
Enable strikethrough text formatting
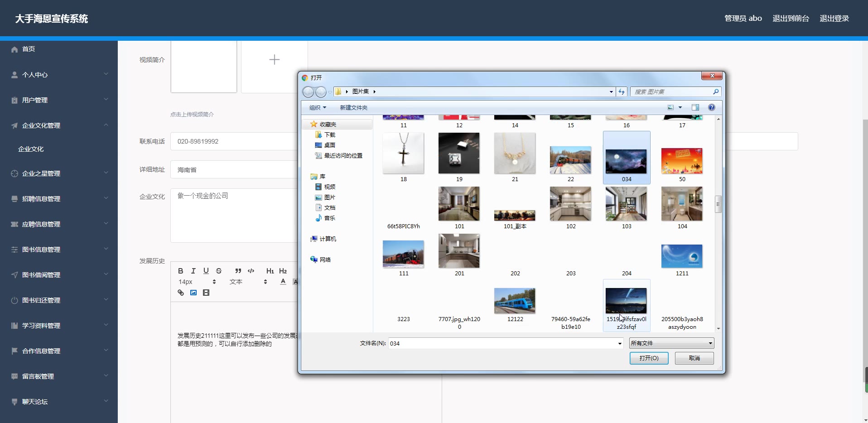(x=219, y=271)
